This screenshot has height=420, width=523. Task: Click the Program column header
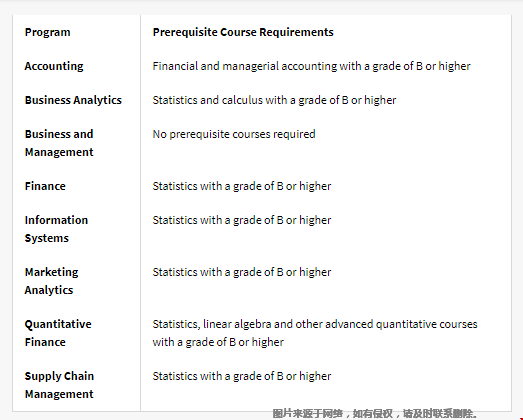tap(47, 32)
